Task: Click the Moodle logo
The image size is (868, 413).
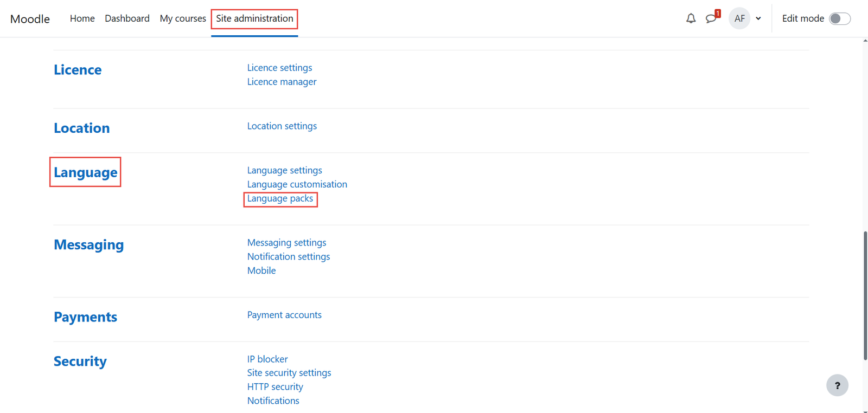Action: point(30,19)
